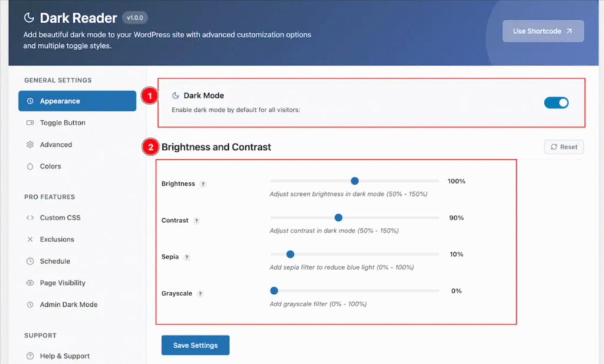Click the Page Visibility eye icon
This screenshot has width=604, height=364.
tap(30, 283)
